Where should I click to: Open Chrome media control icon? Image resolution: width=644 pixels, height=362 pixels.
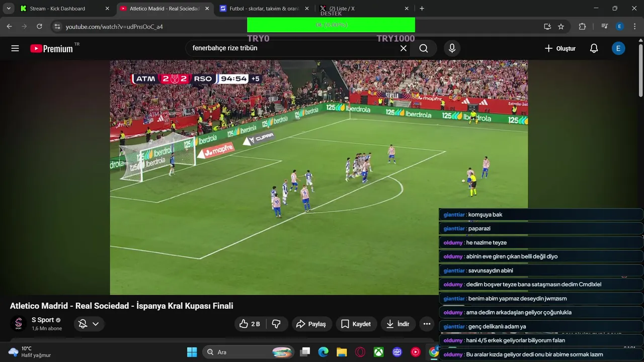tap(604, 26)
